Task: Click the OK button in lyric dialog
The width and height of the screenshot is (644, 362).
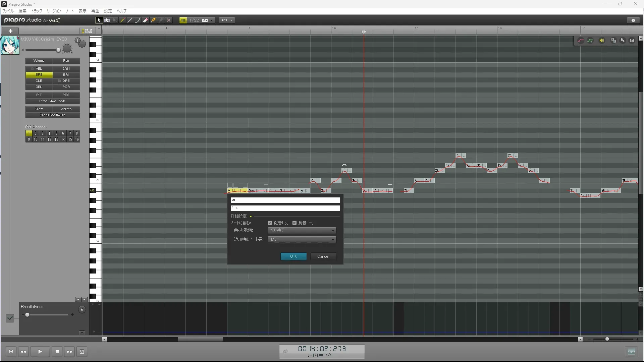Action: point(293,256)
